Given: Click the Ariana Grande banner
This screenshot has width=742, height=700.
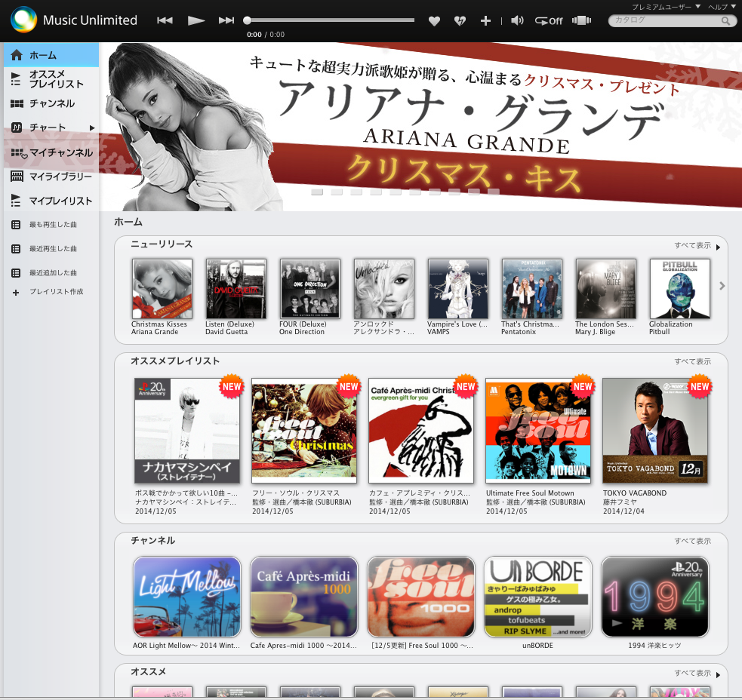Looking at the screenshot, I should tap(420, 127).
